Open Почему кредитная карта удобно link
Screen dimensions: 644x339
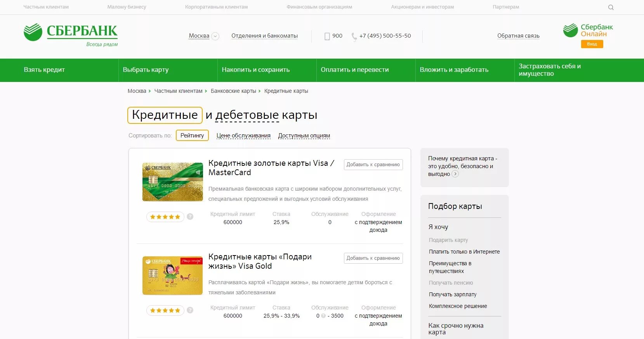click(x=462, y=166)
